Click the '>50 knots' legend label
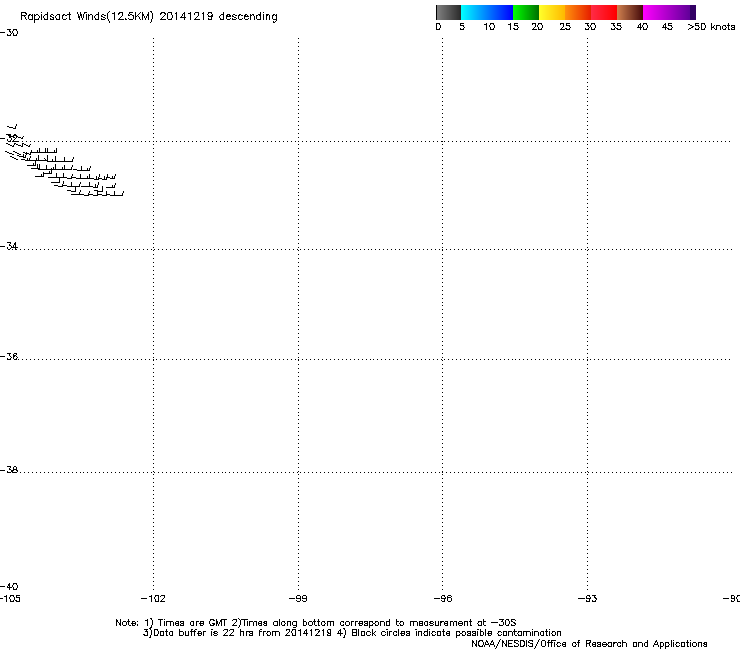This screenshot has height=650, width=740. click(x=711, y=27)
